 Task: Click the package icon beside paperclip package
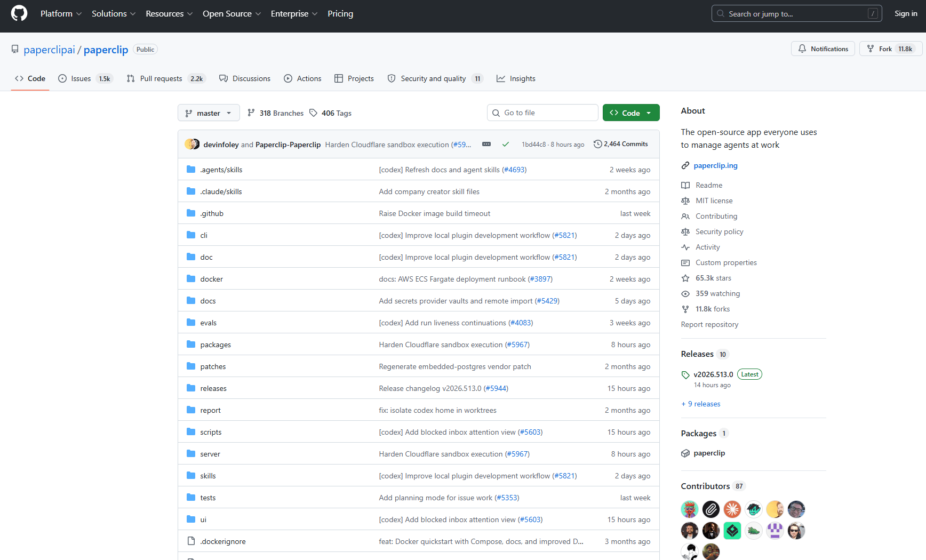[685, 453]
